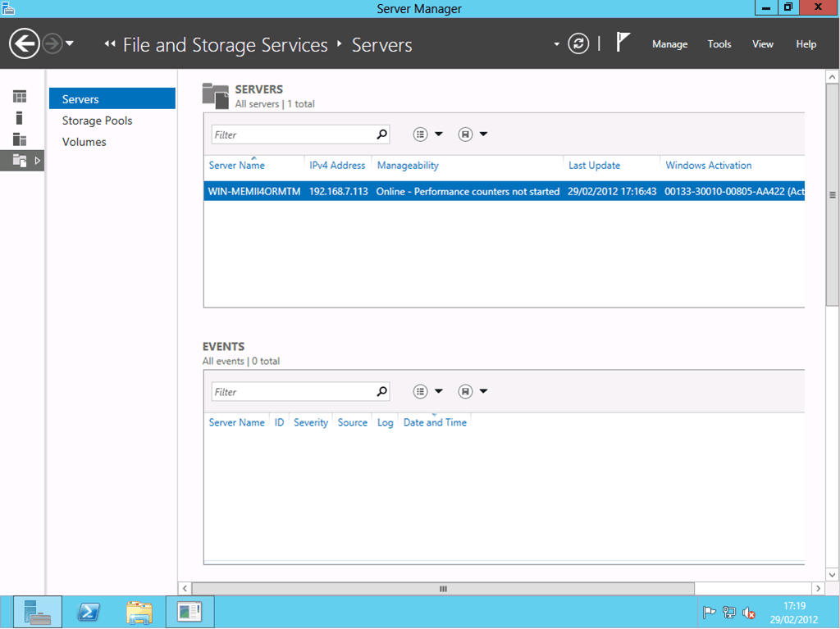Open the notifications flag icon
The image size is (840, 629).
[x=623, y=43]
